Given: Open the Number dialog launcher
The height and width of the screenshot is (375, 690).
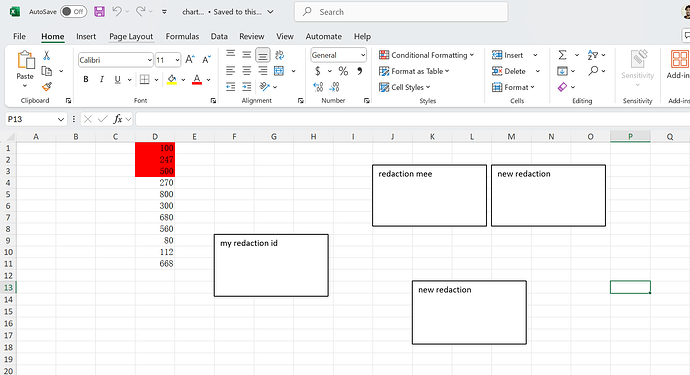Looking at the screenshot, I should (x=367, y=101).
